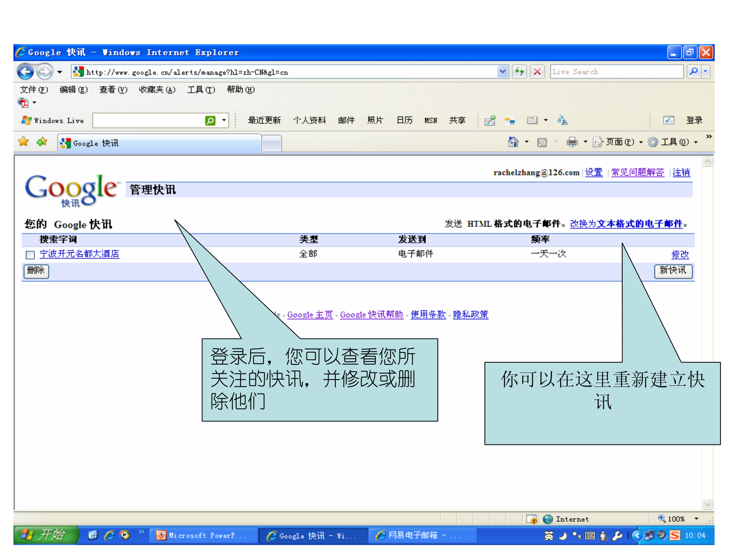Tick checkbox for 宁波开元名都大酒店 alert
This screenshot has width=746, height=560.
[x=30, y=255]
